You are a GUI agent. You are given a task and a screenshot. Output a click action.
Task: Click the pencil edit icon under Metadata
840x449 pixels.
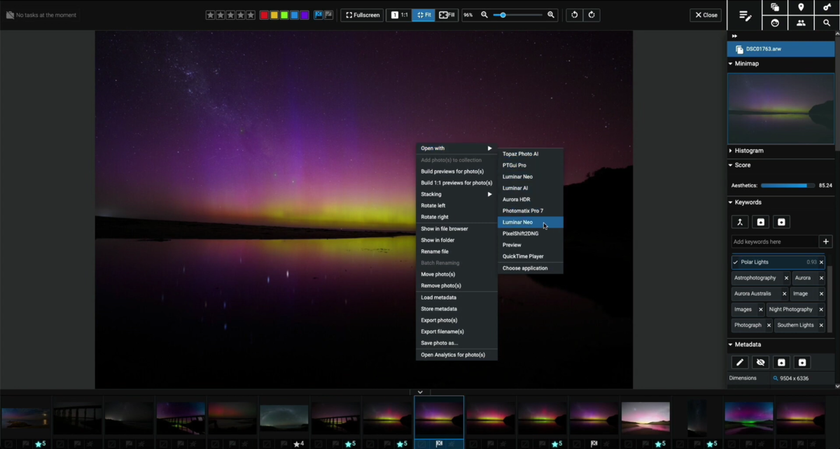(740, 363)
